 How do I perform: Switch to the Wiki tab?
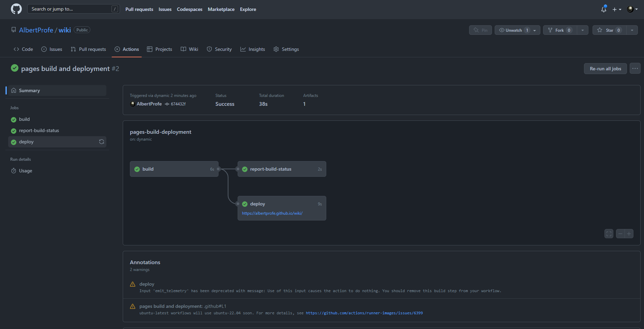coord(189,49)
